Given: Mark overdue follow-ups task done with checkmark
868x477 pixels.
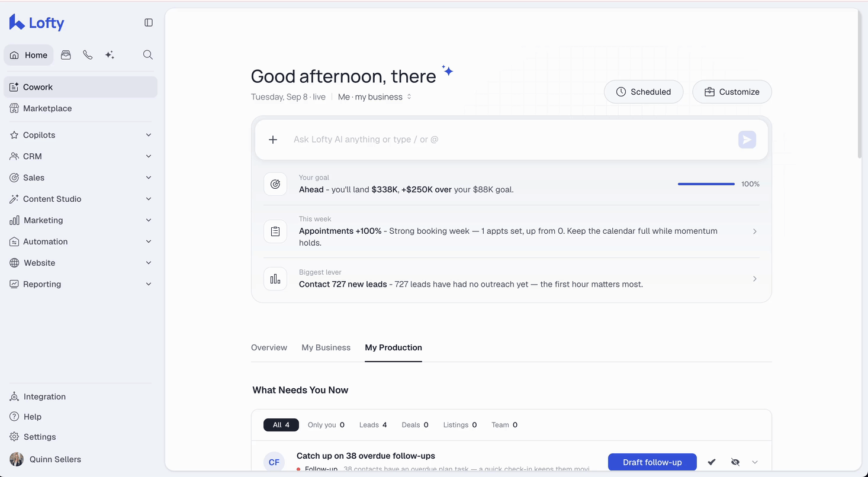Looking at the screenshot, I should point(712,462).
